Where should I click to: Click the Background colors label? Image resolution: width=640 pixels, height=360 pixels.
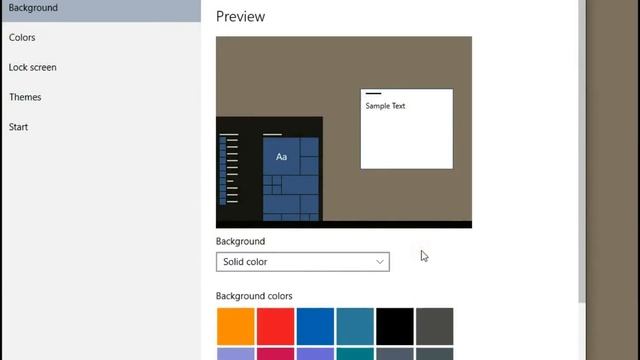point(254,296)
